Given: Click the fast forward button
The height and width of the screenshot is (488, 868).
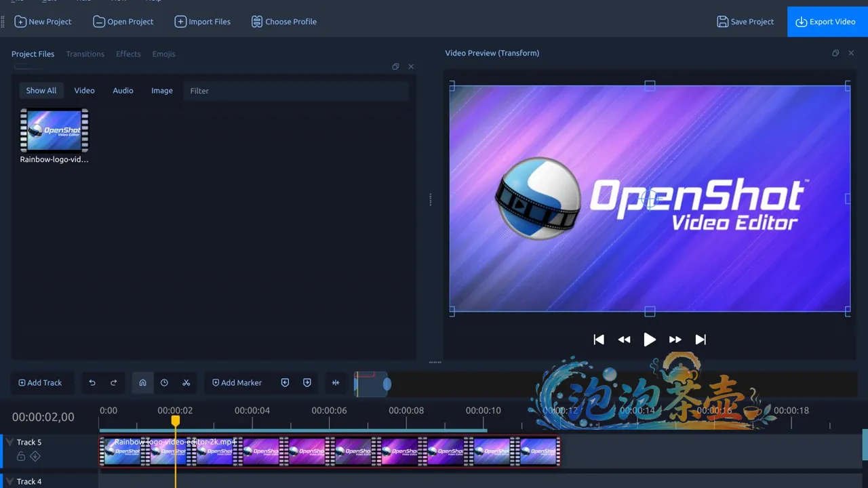Looking at the screenshot, I should 675,340.
